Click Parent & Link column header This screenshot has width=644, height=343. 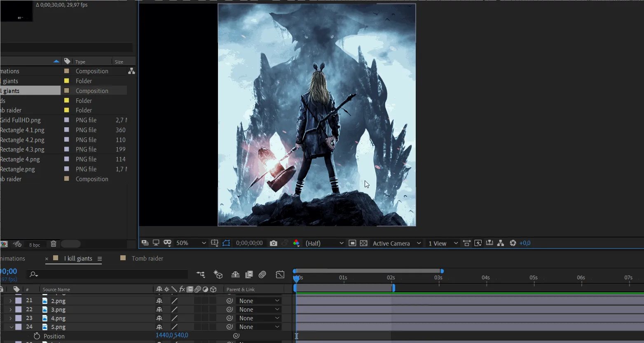pos(241,289)
